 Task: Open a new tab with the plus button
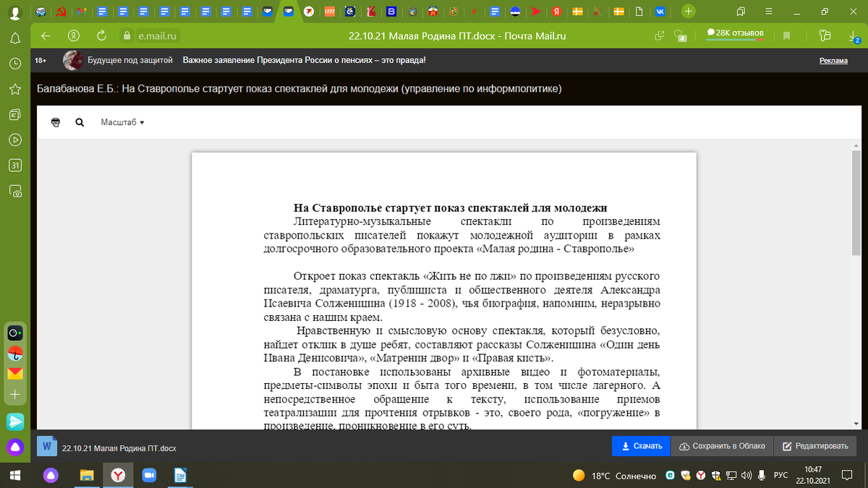click(689, 12)
